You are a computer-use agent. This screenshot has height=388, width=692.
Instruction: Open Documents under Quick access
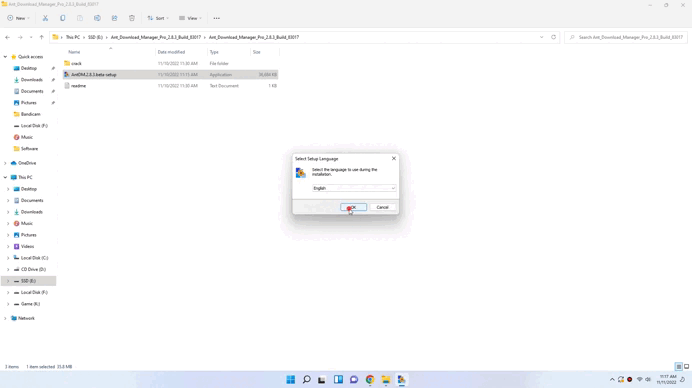click(32, 91)
